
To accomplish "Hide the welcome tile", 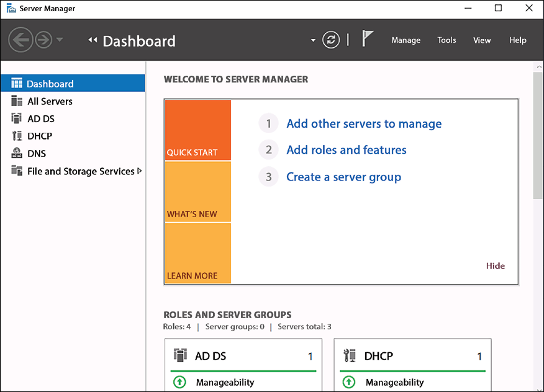I will 495,266.
